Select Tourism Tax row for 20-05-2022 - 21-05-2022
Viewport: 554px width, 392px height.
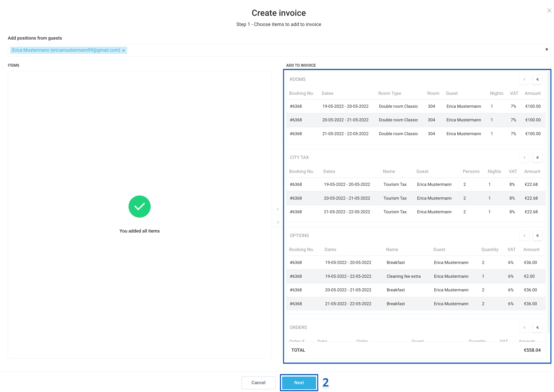[x=416, y=198]
